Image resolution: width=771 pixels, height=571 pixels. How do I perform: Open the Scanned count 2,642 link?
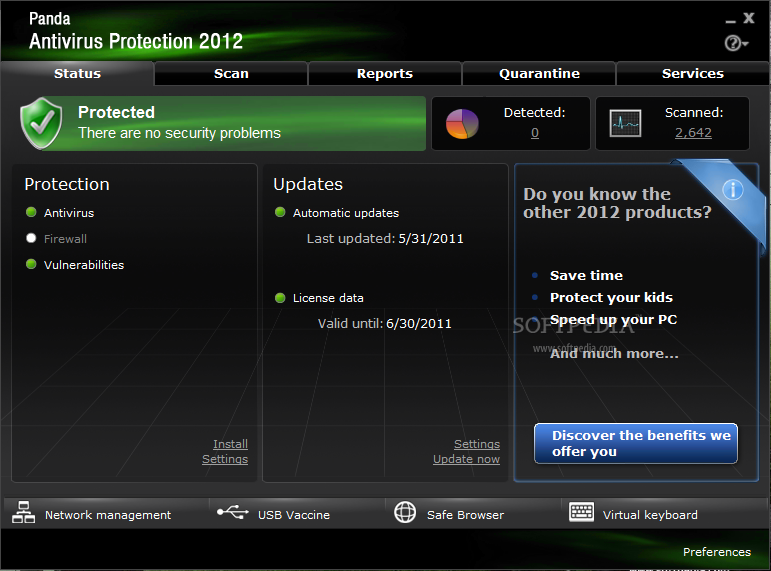693,133
